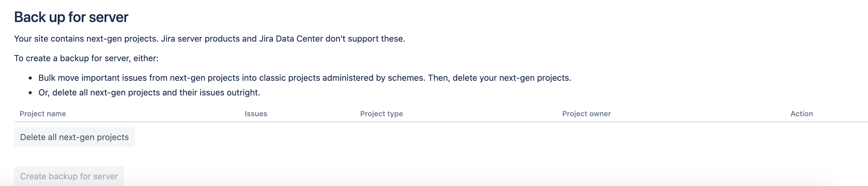Screen dimensions: 868x186
Task: Click the Create backup for server button
Action: pyautogui.click(x=69, y=176)
